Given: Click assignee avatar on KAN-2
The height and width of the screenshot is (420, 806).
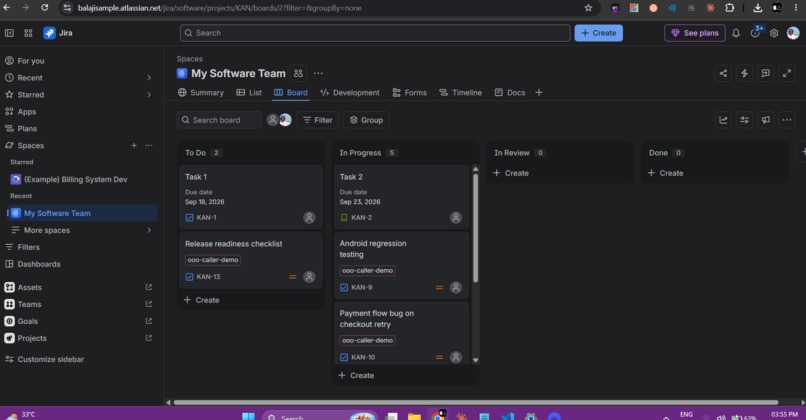Looking at the screenshot, I should click(x=455, y=217).
